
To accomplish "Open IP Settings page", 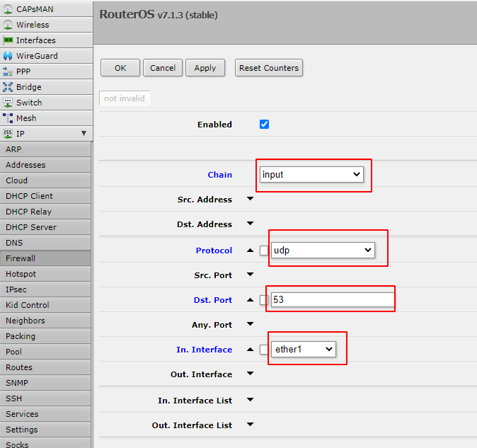I will pos(45,430).
